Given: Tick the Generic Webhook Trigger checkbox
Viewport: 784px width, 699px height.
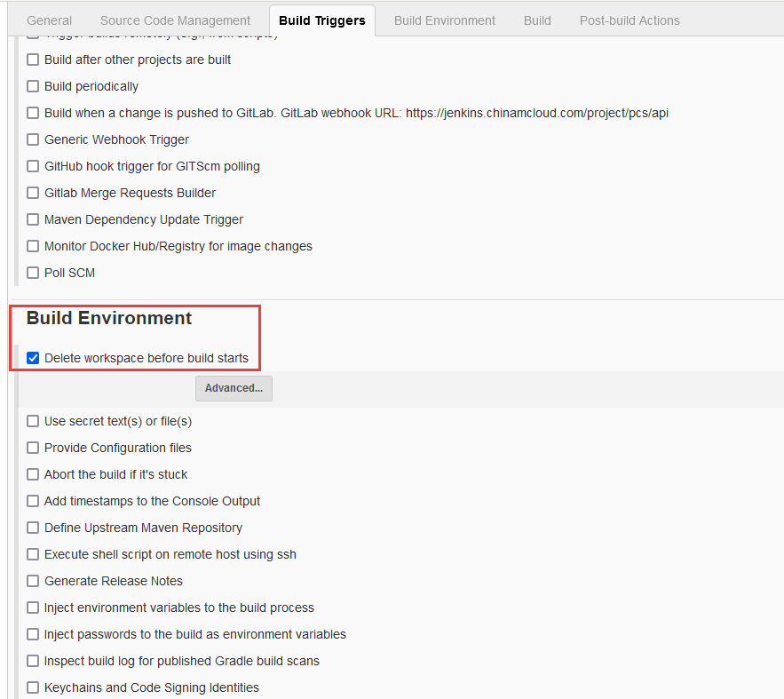Looking at the screenshot, I should coord(34,140).
